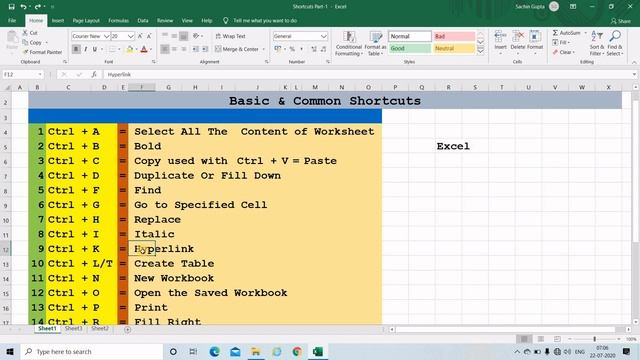Collapse the ribbon with chevron
Viewport: 640px width, 360px height.
[634, 62]
